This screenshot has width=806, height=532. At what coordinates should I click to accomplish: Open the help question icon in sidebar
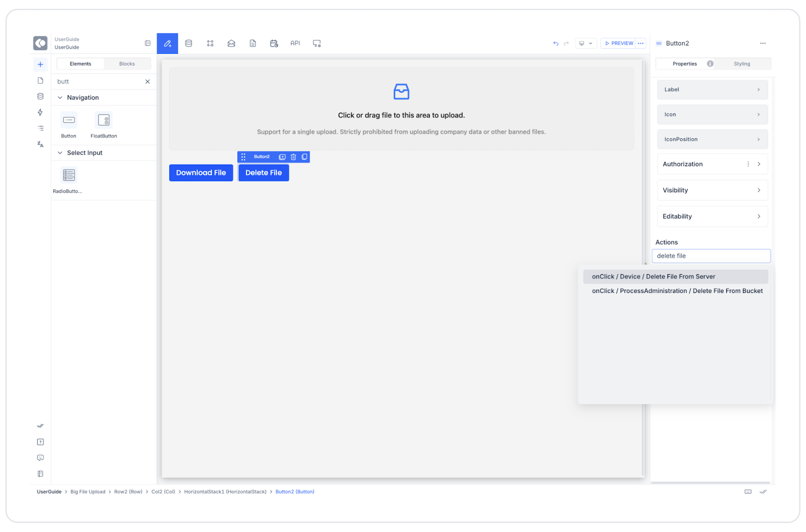[x=40, y=442]
